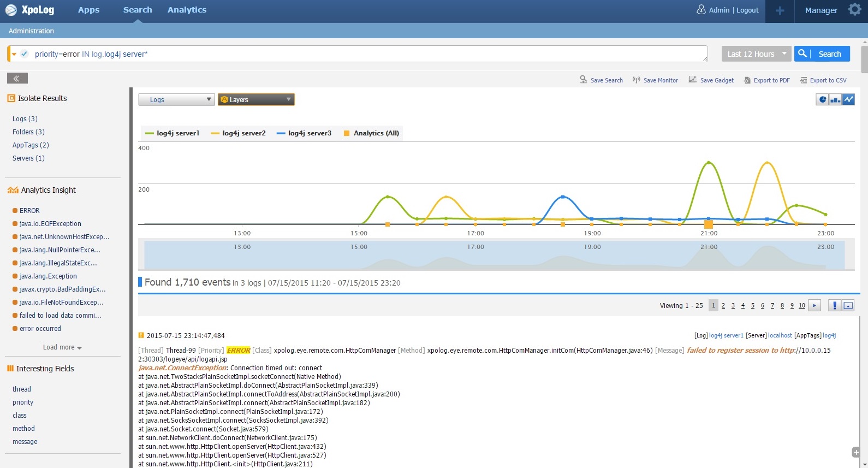Open the Apps menu
Screen dimensions: 868x468
pos(88,10)
